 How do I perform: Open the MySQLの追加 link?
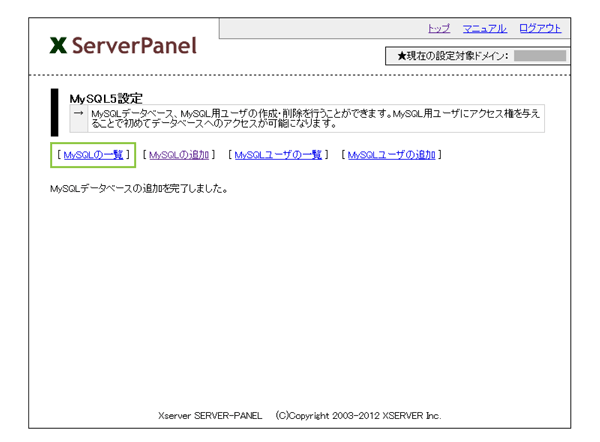[179, 155]
